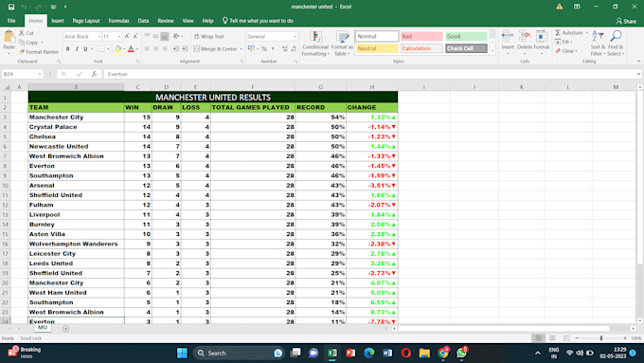Click the Clear eraser icon
The width and height of the screenshot is (644, 363).
coord(558,51)
